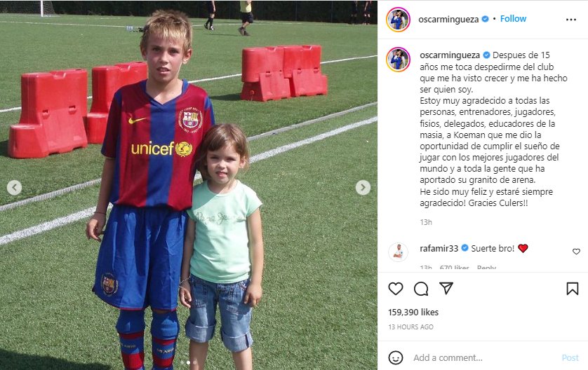Viewport: 588px width, 370px height.
Task: Share the post via paper plane icon
Action: coord(446,288)
